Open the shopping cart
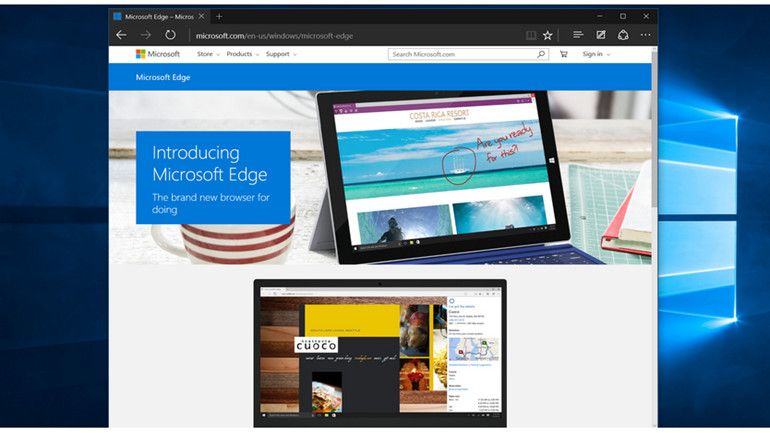Screen dimensions: 770x433 [x=564, y=54]
